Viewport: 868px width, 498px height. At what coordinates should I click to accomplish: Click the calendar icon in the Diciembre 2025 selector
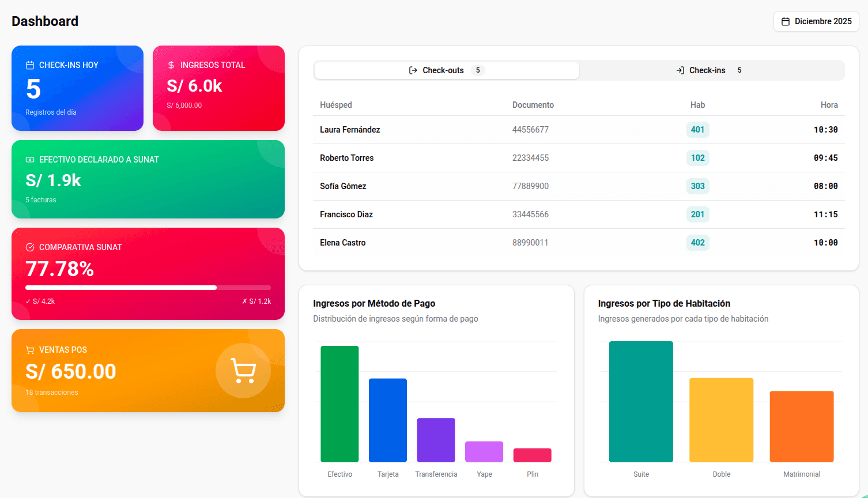tap(786, 21)
